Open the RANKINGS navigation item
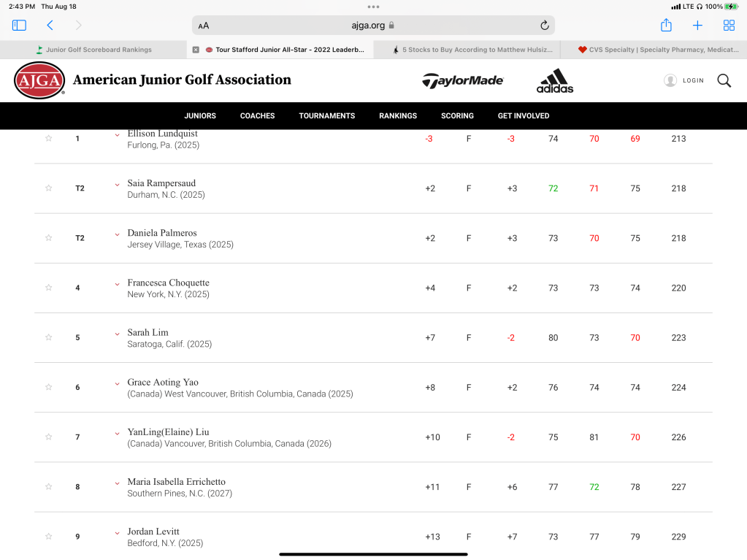 point(398,115)
